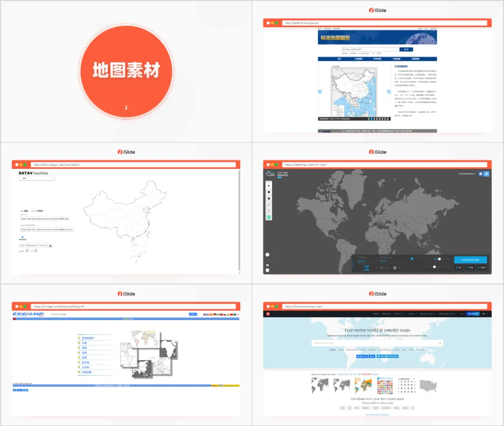Click the amCharts logo icon
This screenshot has height=426, width=504.
click(x=270, y=174)
